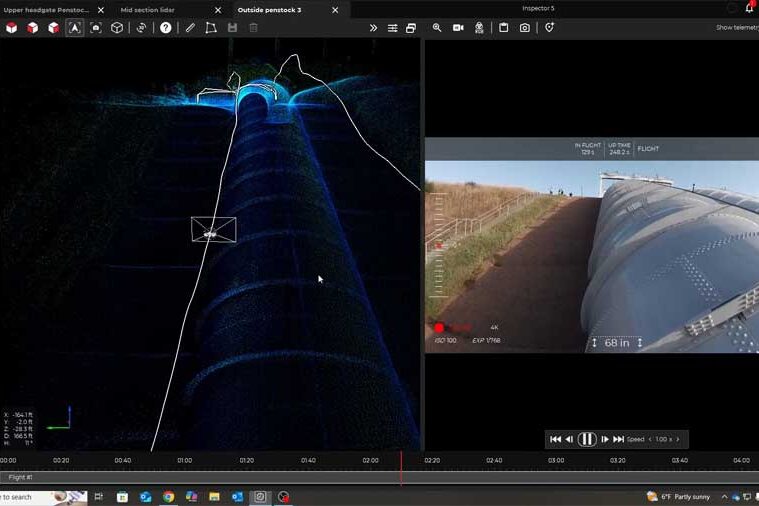Open the weather widget Partly sunny
This screenshot has height=506, width=759.
click(679, 497)
